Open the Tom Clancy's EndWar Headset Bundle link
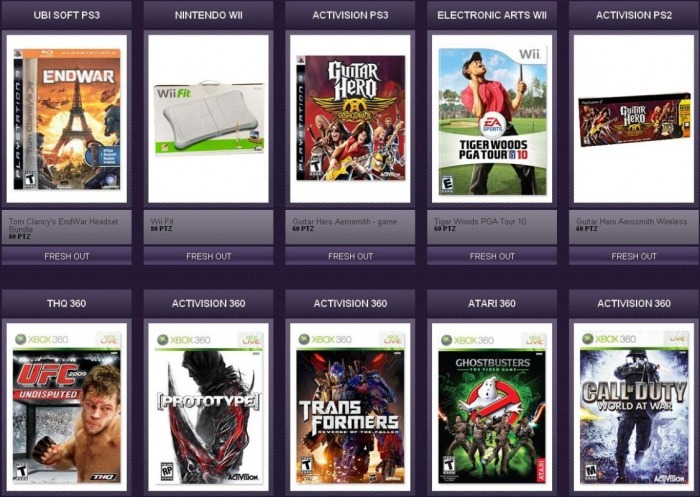 tap(63, 225)
